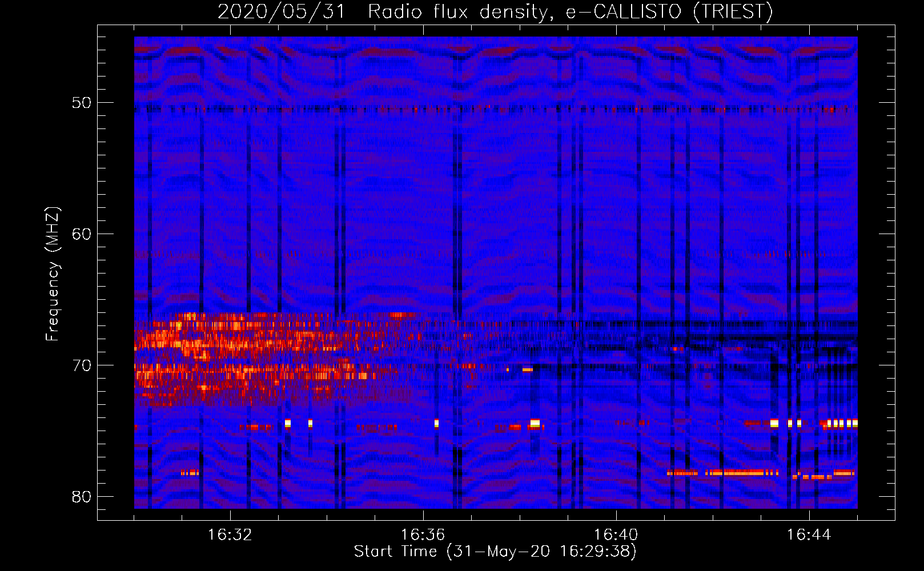Click the plot title mentioning e-CALLISTO (TRIEST)
924x571 pixels.
(x=495, y=11)
